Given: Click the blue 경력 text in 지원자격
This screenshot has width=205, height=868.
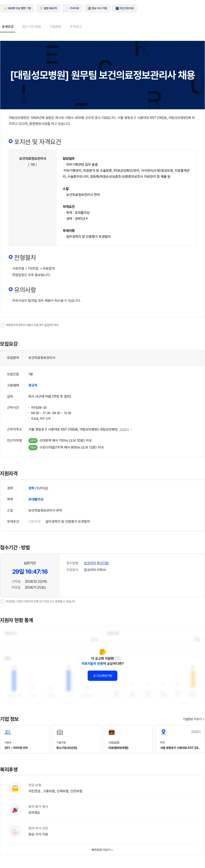Looking at the screenshot, I should 31,488.
